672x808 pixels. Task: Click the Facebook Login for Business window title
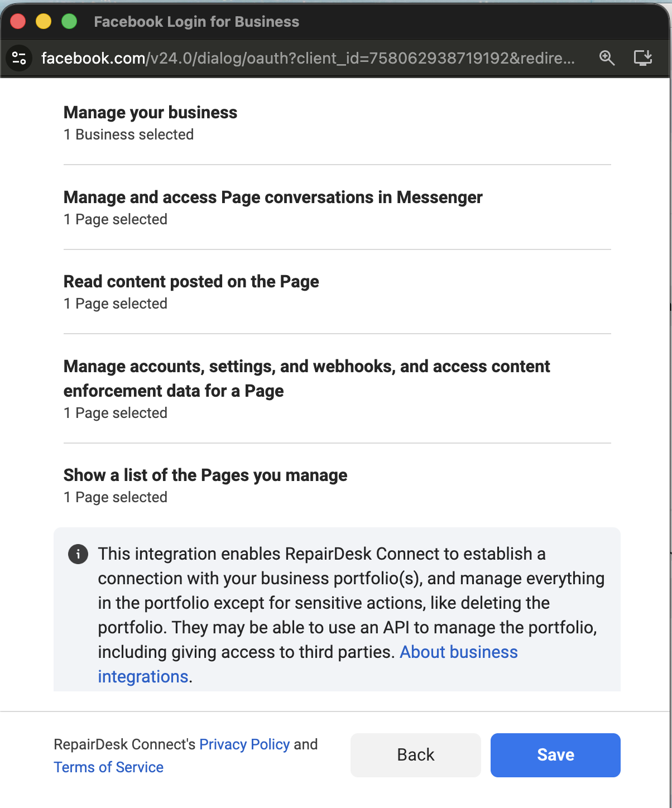coord(196,22)
